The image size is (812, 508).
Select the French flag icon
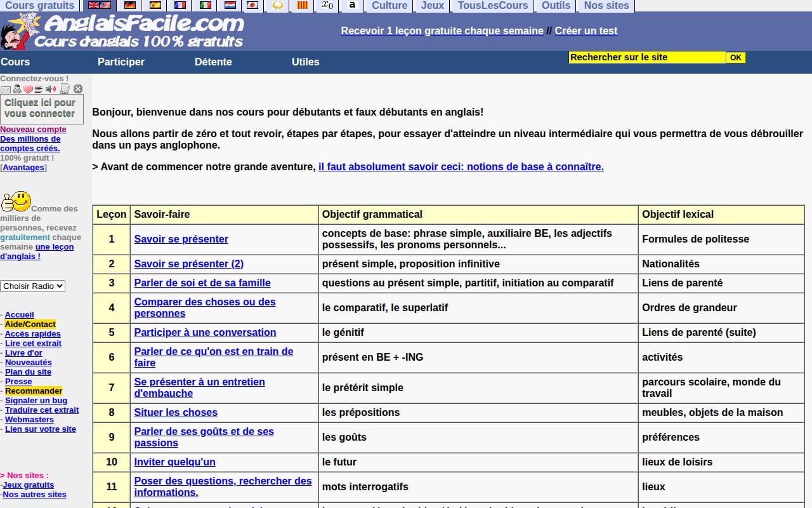(x=180, y=5)
